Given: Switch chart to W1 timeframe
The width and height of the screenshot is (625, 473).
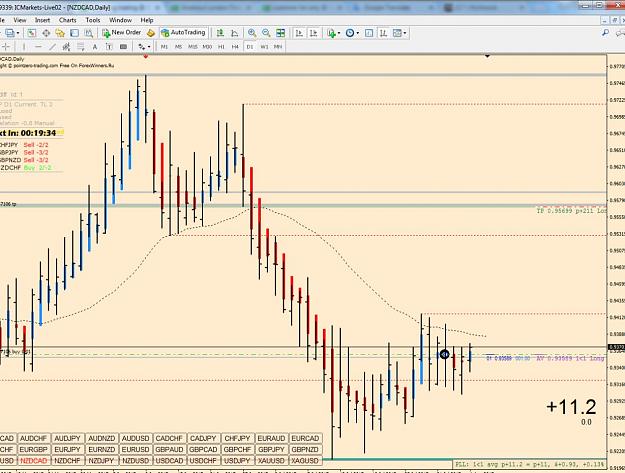Looking at the screenshot, I should [264, 47].
